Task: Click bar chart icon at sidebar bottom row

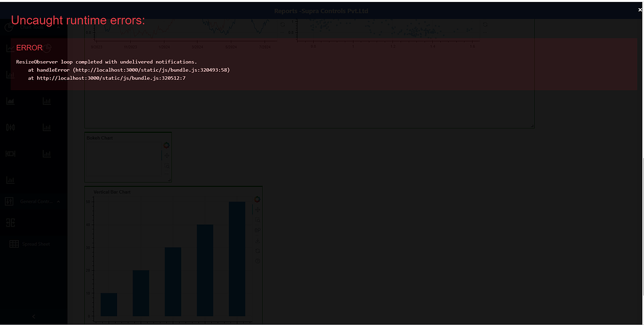Action: (x=10, y=180)
